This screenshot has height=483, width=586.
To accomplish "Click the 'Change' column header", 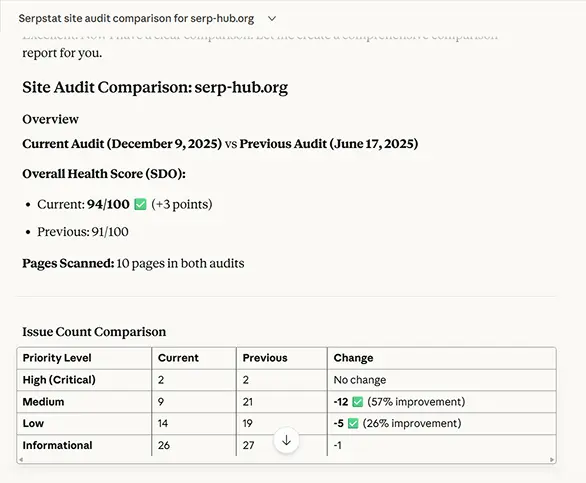I will (x=353, y=358).
